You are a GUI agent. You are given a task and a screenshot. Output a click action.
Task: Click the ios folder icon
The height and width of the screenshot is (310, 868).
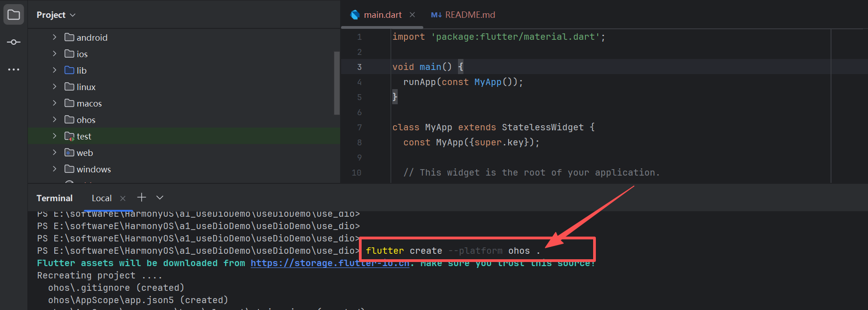[69, 53]
